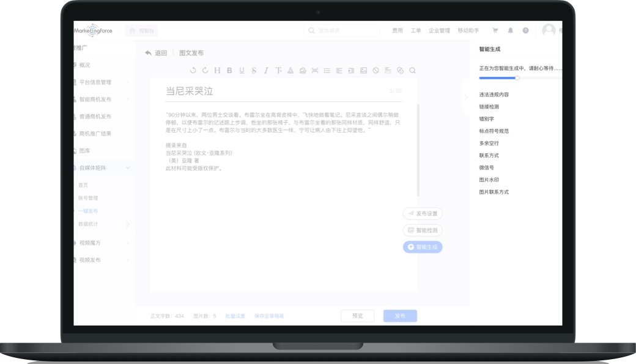Click the 智能生成 progress bar handle
This screenshot has width=636, height=364.
[517, 78]
